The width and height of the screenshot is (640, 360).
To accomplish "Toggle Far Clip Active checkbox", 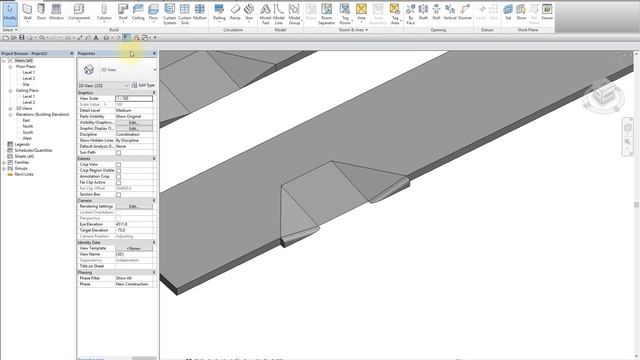I will click(x=118, y=182).
